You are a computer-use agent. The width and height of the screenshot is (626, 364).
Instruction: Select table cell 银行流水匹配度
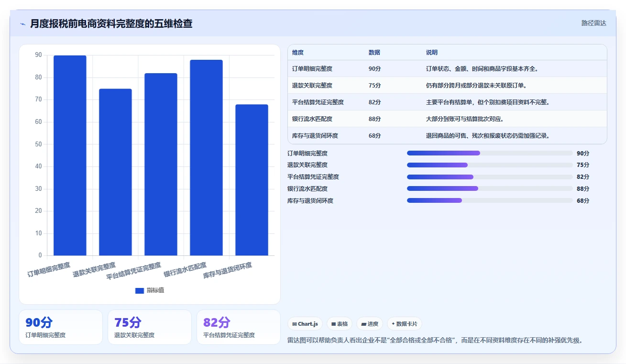click(x=312, y=119)
